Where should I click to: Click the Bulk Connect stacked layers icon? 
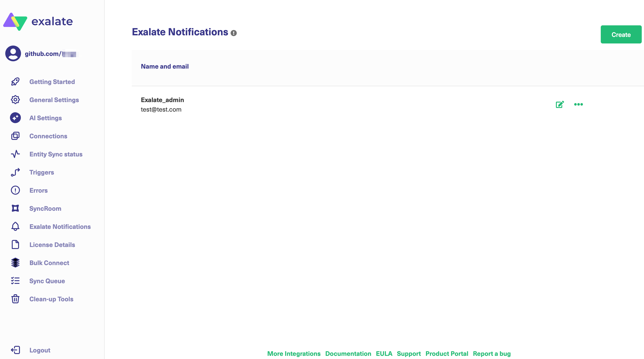click(15, 263)
